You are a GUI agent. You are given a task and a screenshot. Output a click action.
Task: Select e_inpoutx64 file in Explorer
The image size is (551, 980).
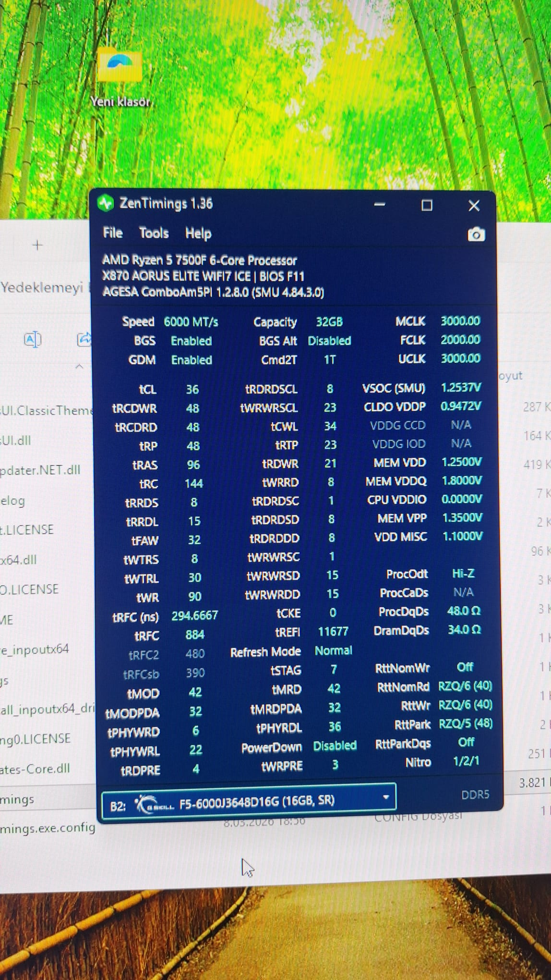click(35, 649)
